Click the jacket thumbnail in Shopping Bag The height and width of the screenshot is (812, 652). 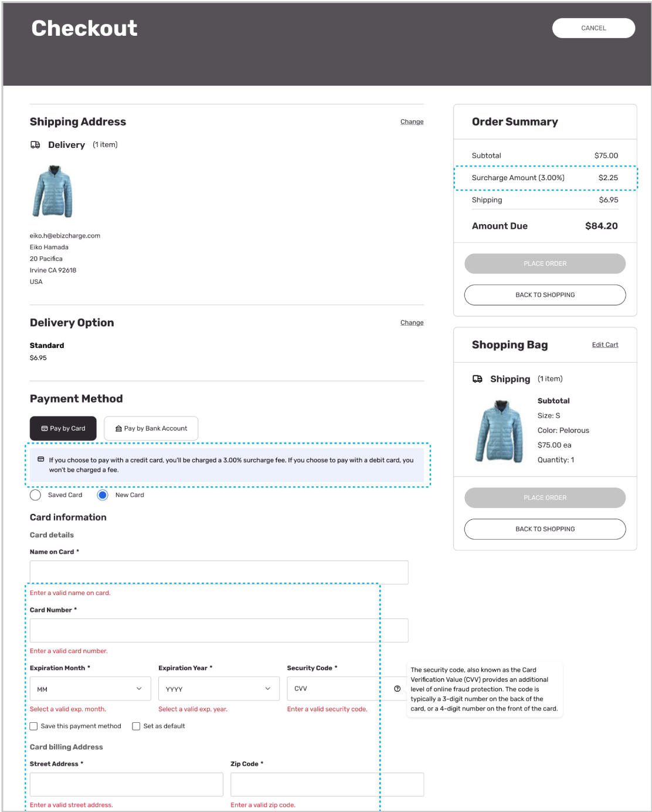point(500,431)
